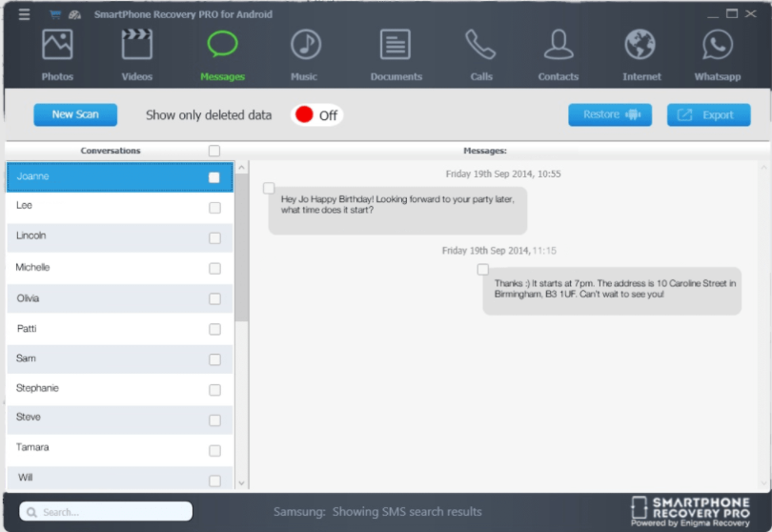Select the Lincoln conversation
Image resolution: width=772 pixels, height=532 pixels.
[120, 237]
